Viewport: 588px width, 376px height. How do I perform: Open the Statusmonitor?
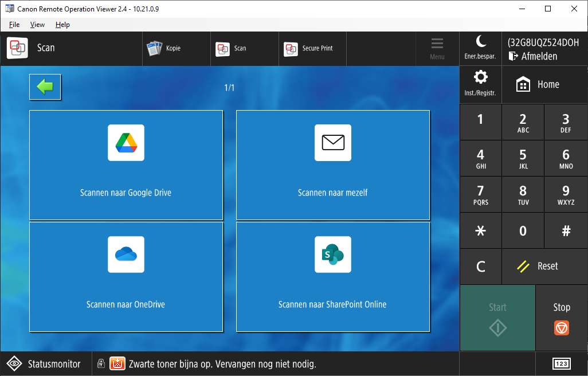[x=46, y=363]
